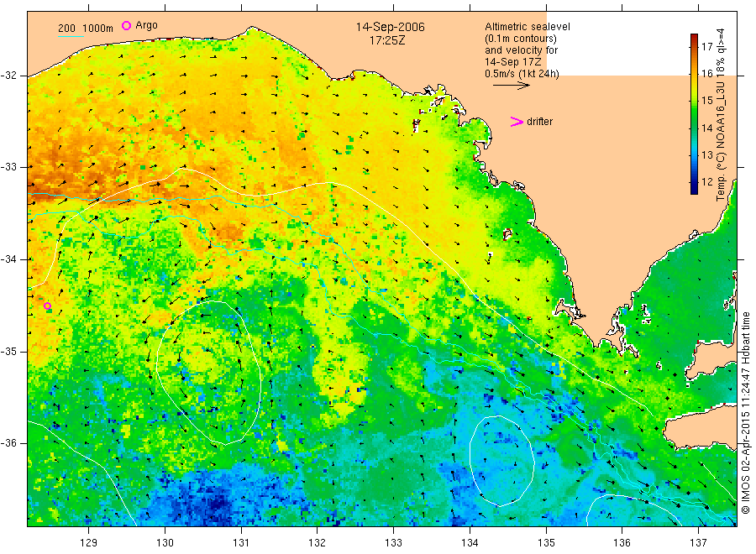Click the date text 14-Sep-2006
This screenshot has height=554, width=756.
pyautogui.click(x=390, y=28)
